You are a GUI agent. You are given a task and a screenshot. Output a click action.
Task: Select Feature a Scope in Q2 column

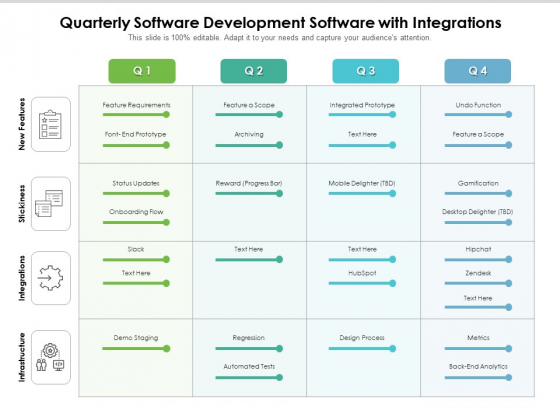249,105
